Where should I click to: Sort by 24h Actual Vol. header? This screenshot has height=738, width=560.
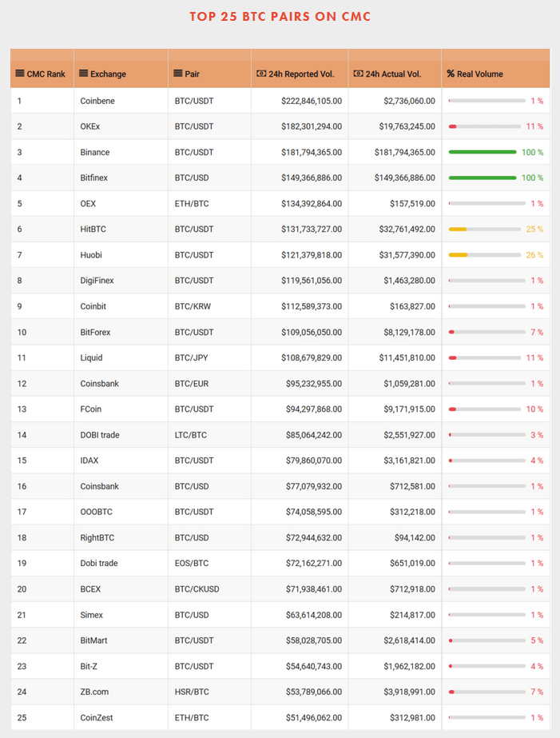(395, 68)
